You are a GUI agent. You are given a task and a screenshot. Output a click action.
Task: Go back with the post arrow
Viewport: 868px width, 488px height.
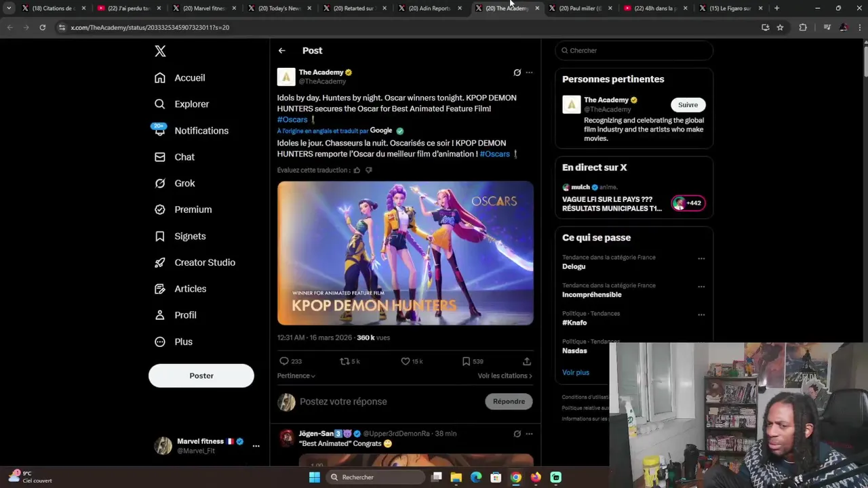tap(281, 51)
